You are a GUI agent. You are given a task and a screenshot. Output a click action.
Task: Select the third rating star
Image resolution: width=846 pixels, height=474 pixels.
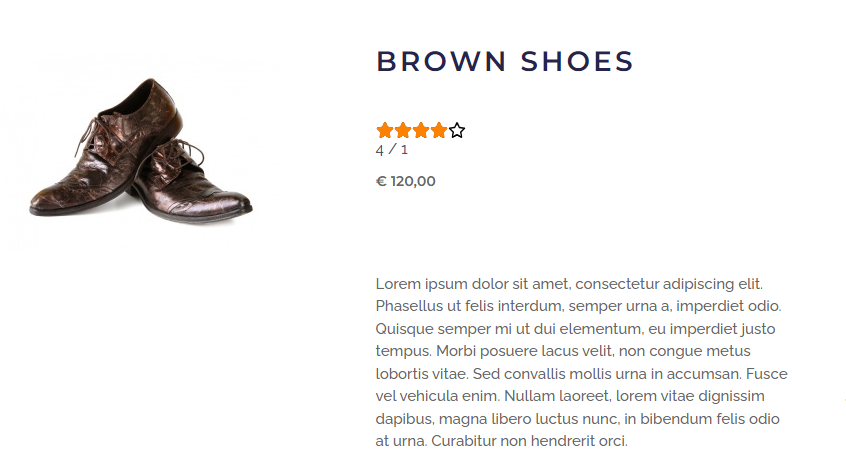point(420,130)
